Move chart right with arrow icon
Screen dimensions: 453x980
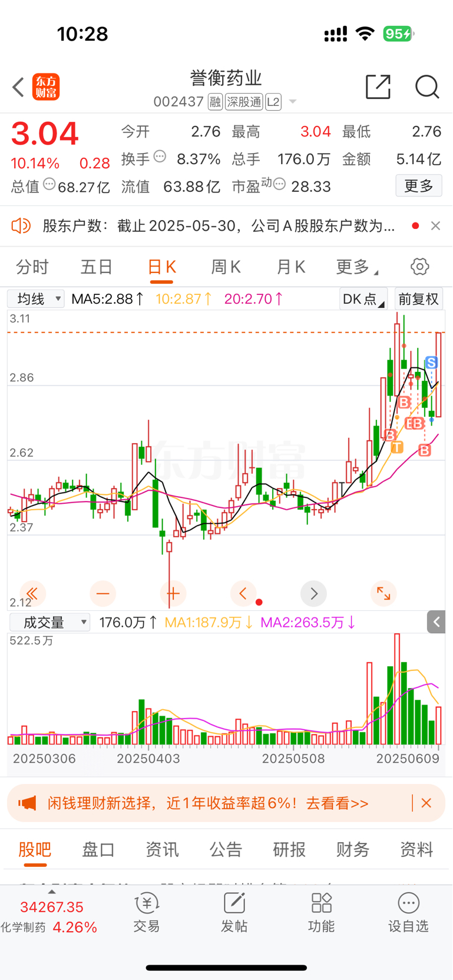click(x=313, y=594)
